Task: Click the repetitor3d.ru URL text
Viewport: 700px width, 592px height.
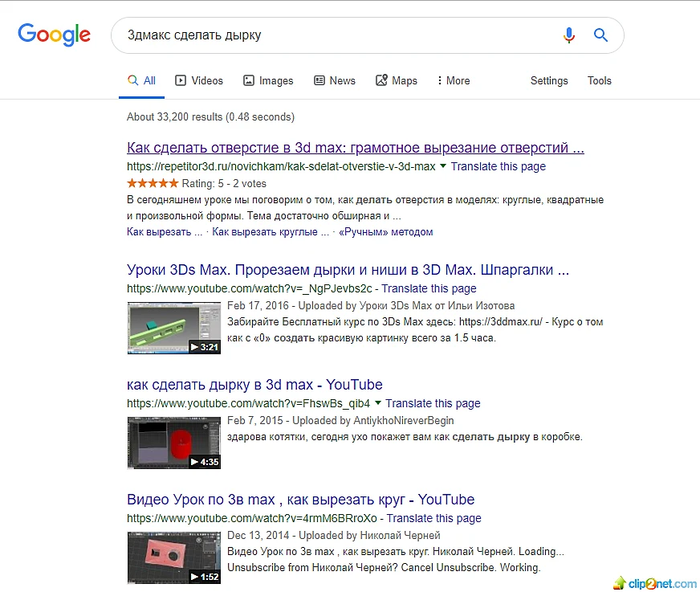Action: pyautogui.click(x=281, y=166)
